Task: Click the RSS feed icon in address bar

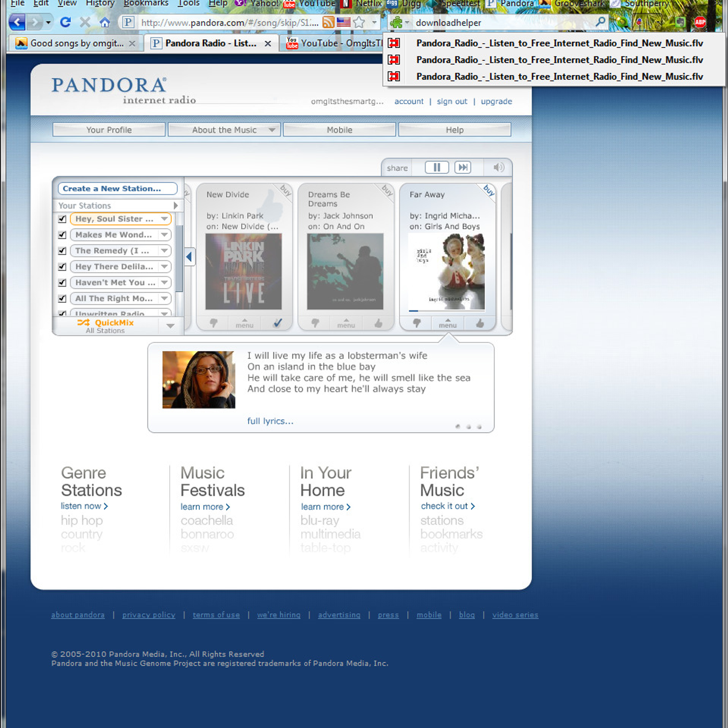Action: click(328, 22)
